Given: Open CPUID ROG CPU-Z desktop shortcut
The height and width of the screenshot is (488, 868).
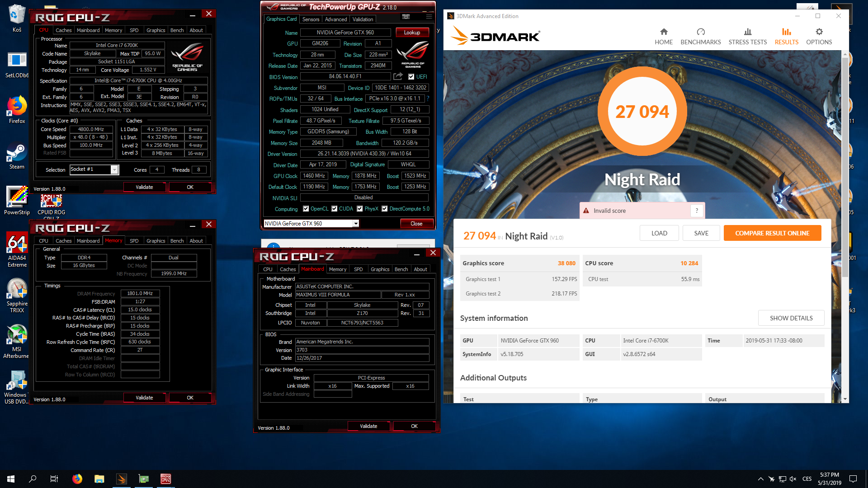Looking at the screenshot, I should (x=51, y=206).
